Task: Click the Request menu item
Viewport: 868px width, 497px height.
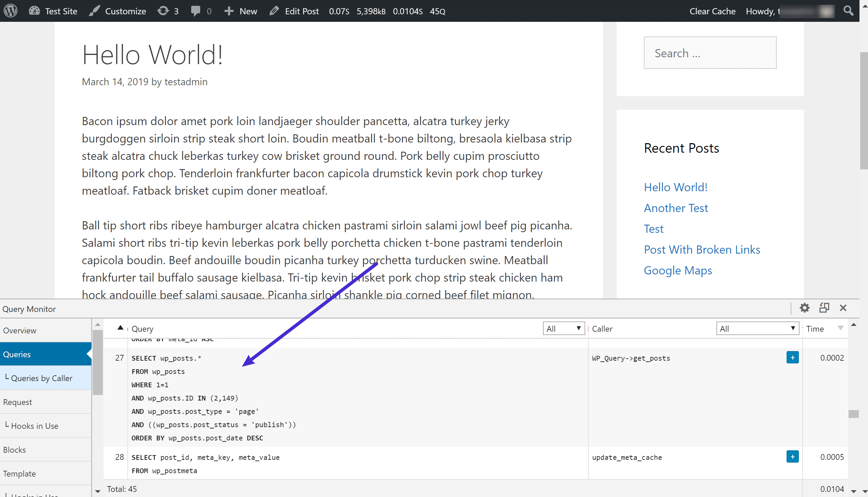Action: [18, 402]
